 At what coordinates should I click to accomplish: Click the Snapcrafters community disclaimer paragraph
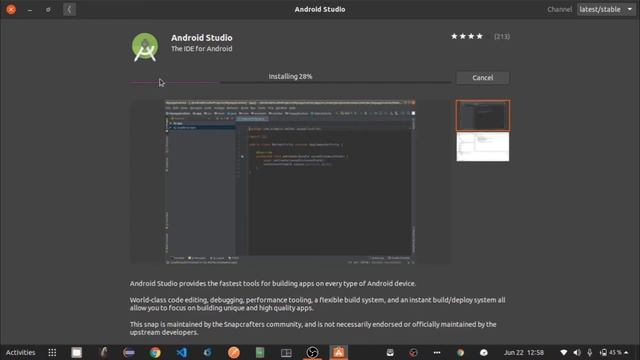pos(313,328)
